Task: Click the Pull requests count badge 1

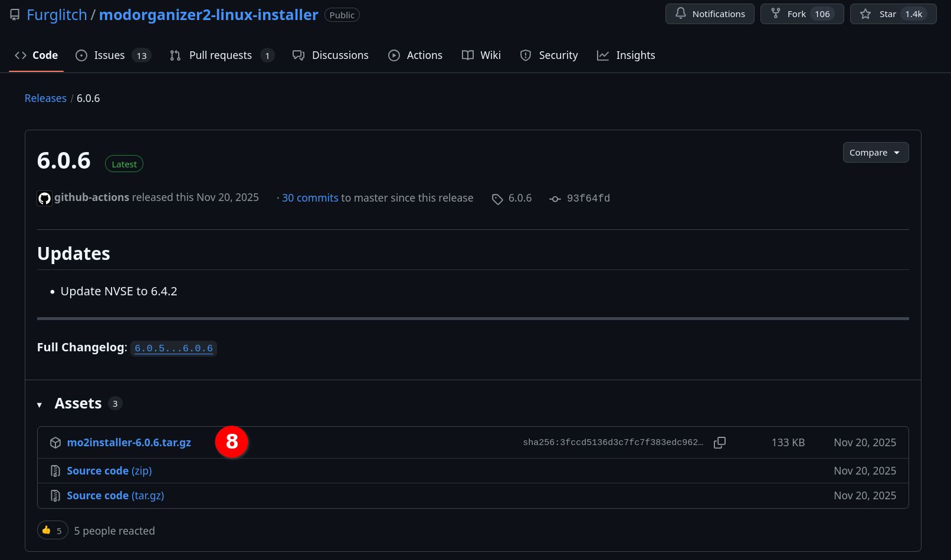Action: pos(267,55)
